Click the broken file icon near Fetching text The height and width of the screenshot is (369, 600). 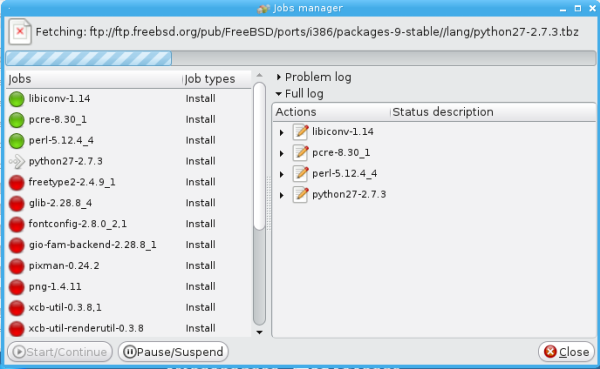tap(20, 32)
